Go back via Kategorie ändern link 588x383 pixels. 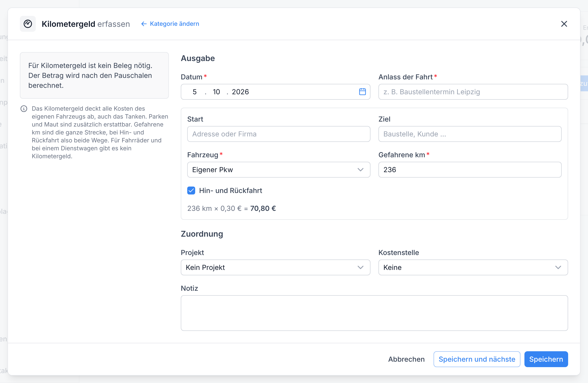tap(170, 24)
